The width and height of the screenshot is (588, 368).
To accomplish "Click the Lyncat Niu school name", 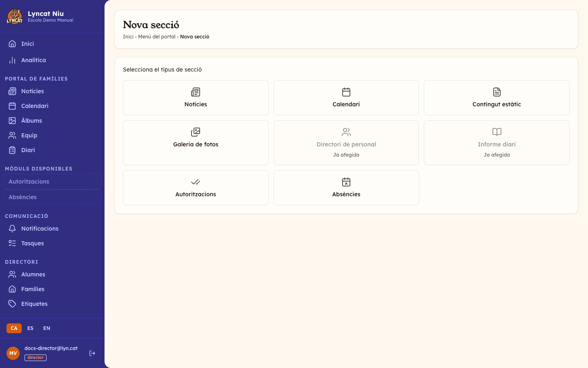I will (46, 13).
